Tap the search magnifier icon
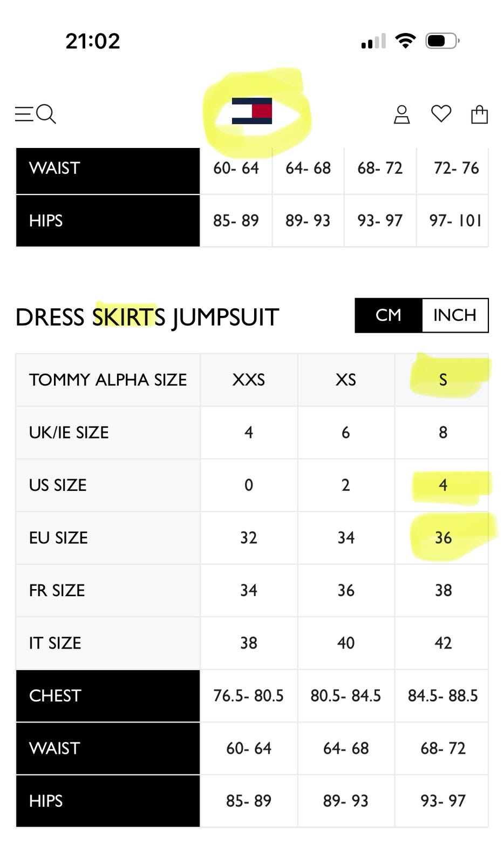 point(46,114)
